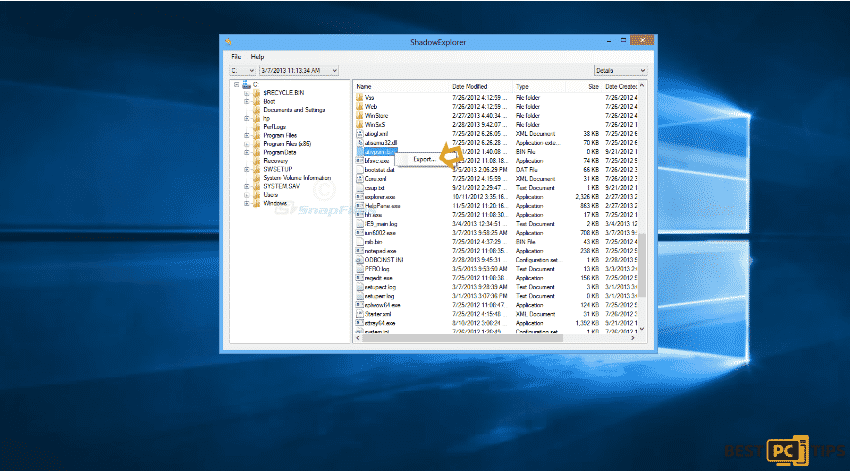Screen dimensions: 850x471
Task: Click the 'DAT File' type cell
Action: click(526, 170)
